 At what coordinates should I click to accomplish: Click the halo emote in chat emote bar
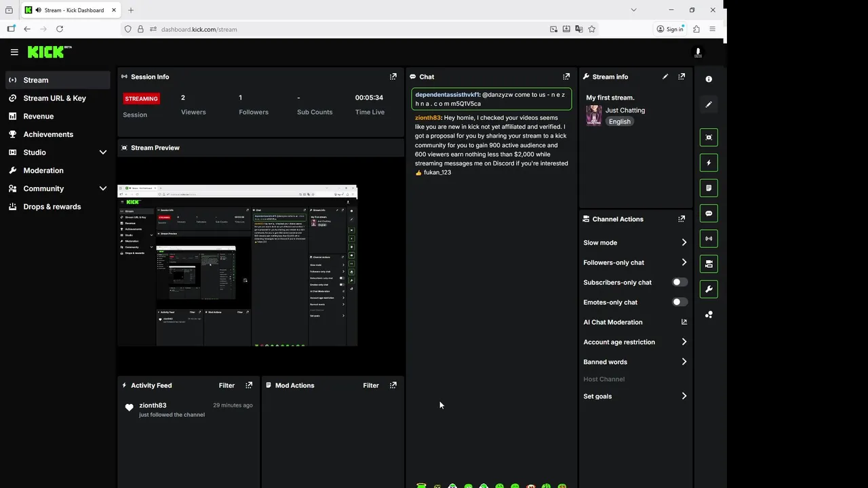tap(421, 485)
